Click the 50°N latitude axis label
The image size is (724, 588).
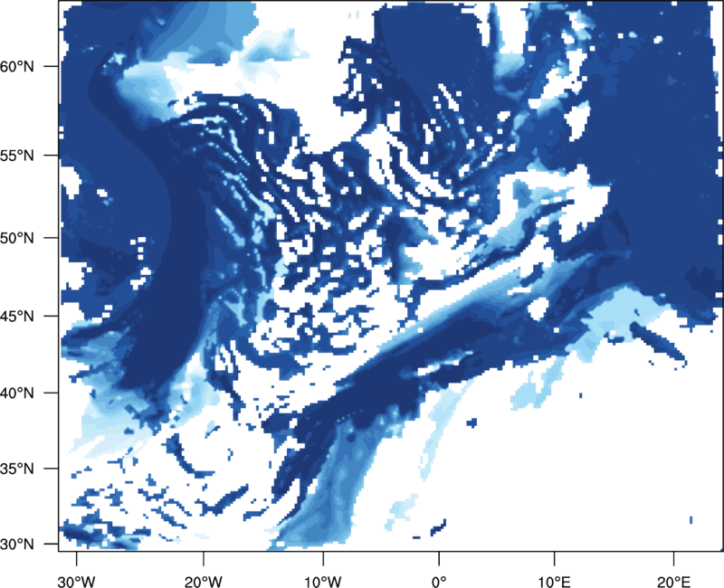pyautogui.click(x=17, y=238)
